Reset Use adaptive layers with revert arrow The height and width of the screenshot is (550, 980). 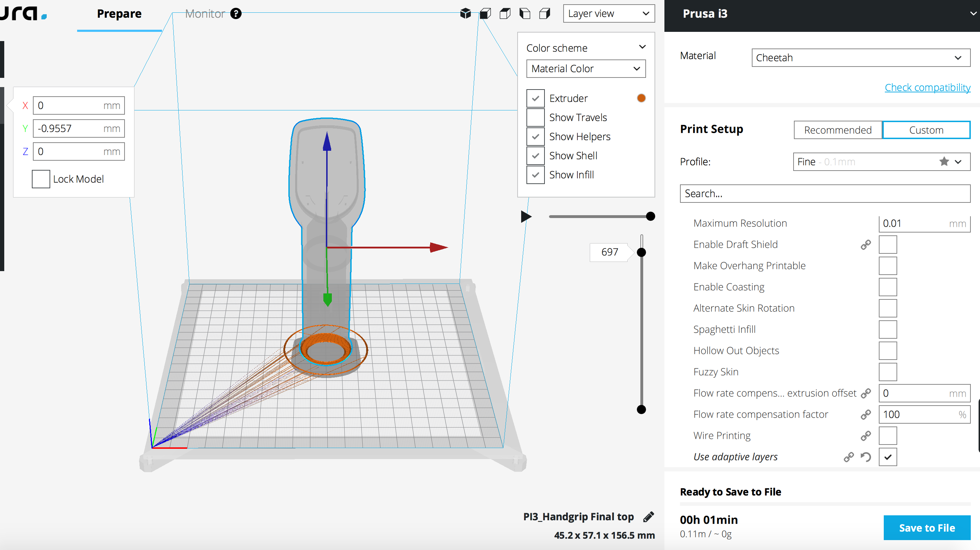pyautogui.click(x=866, y=457)
